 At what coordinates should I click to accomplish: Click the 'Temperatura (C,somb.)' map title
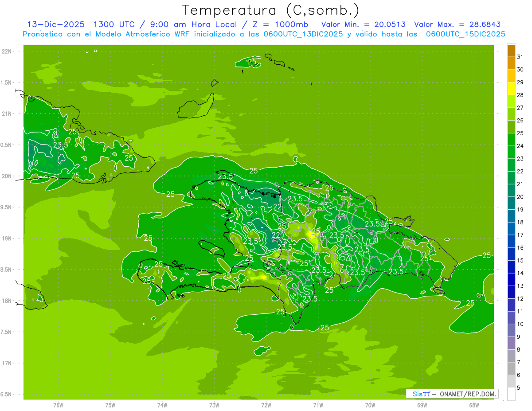[271, 11]
